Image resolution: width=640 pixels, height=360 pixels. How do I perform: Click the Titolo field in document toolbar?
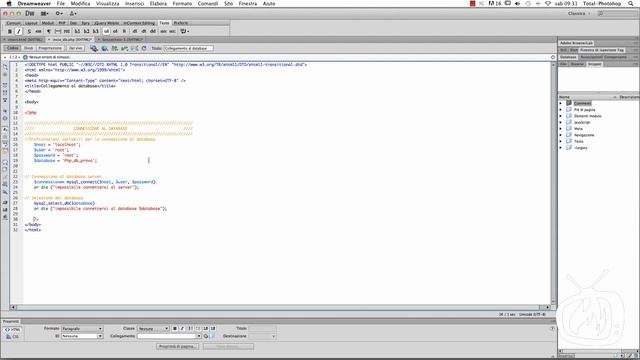(x=188, y=48)
